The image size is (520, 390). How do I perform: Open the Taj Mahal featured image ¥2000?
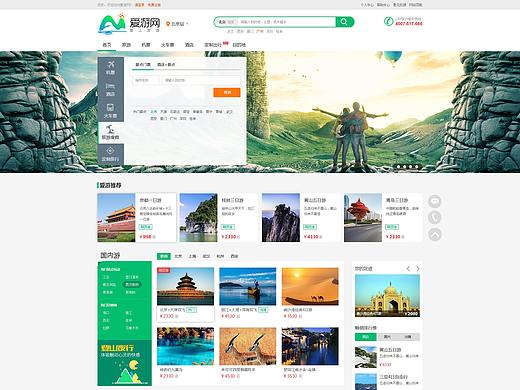387,296
